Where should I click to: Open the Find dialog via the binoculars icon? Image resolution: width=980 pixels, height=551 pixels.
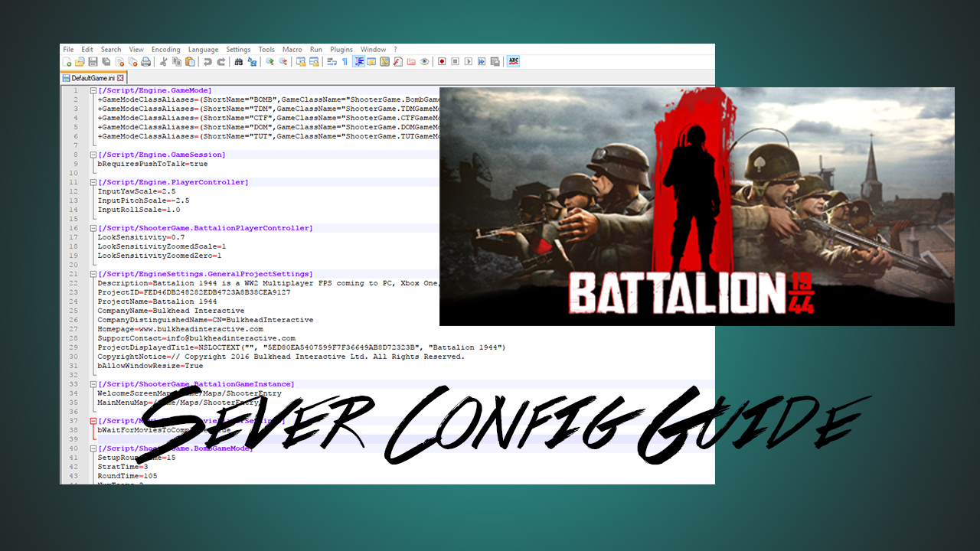pyautogui.click(x=239, y=62)
